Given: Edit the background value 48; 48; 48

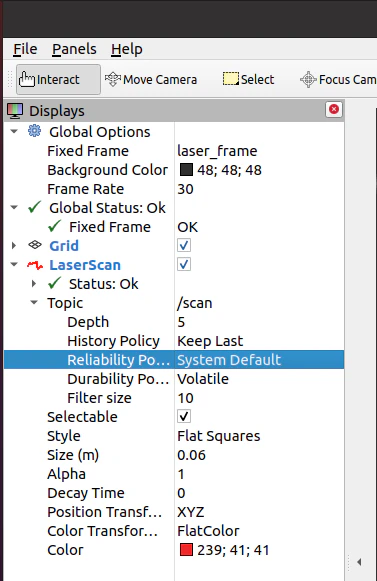Looking at the screenshot, I should tap(229, 170).
